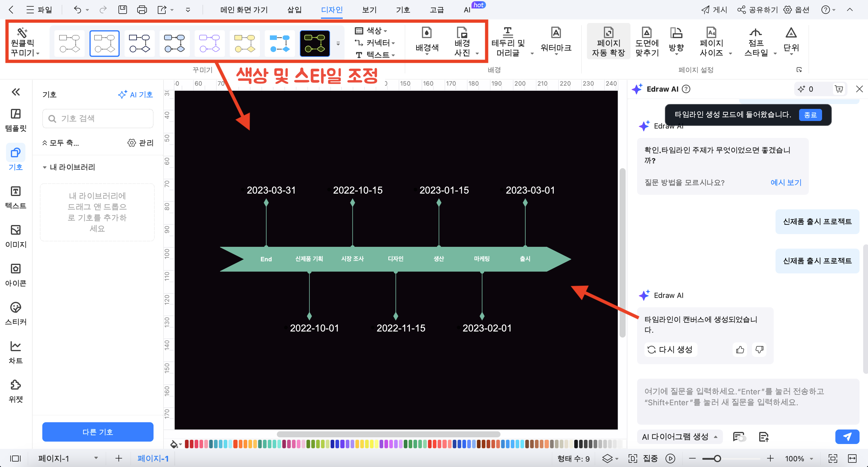Click the layers icon in the status bar

(x=607, y=458)
